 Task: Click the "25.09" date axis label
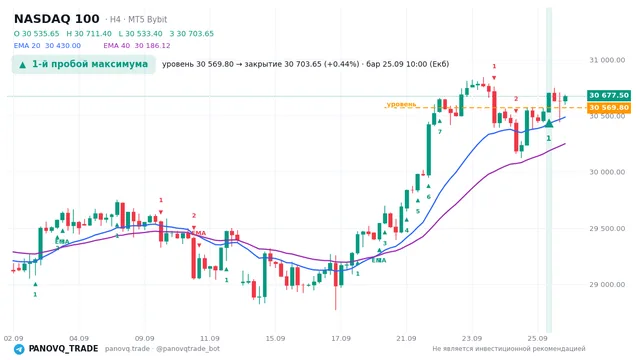(537, 338)
